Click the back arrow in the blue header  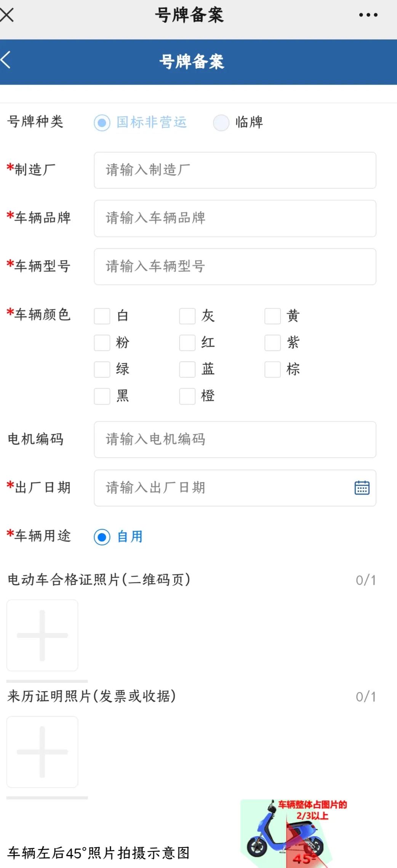pyautogui.click(x=7, y=60)
